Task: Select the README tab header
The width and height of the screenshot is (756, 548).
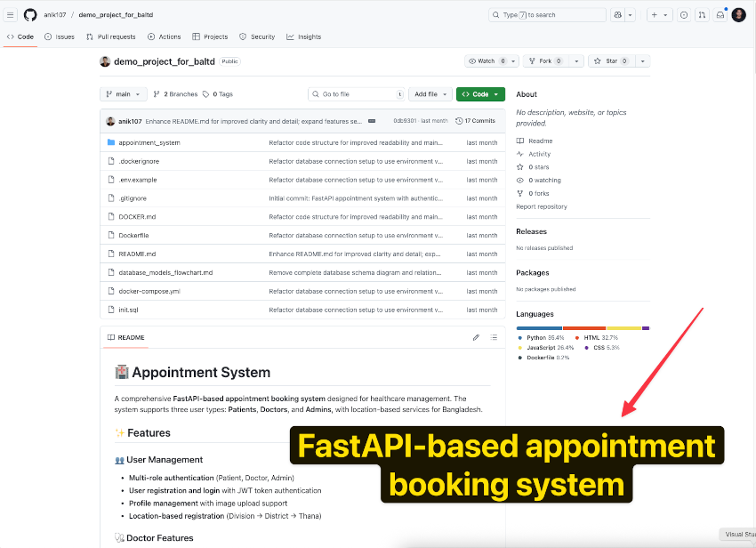Action: tap(125, 338)
